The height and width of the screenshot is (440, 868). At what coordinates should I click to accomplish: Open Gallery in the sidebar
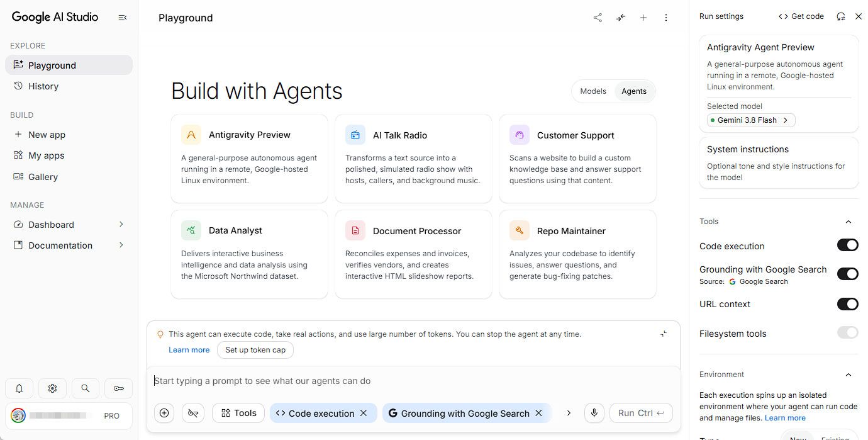(69, 177)
